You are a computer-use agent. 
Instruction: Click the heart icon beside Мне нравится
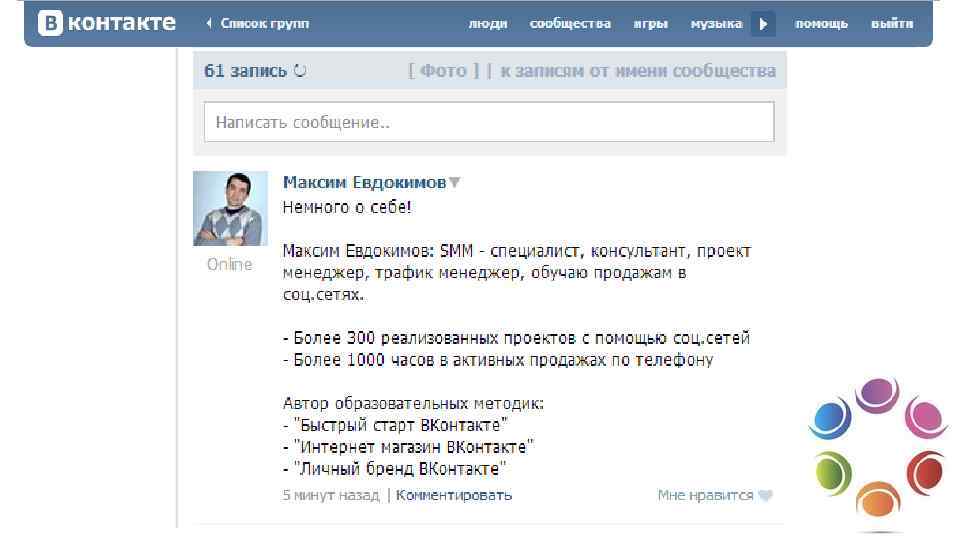[765, 495]
